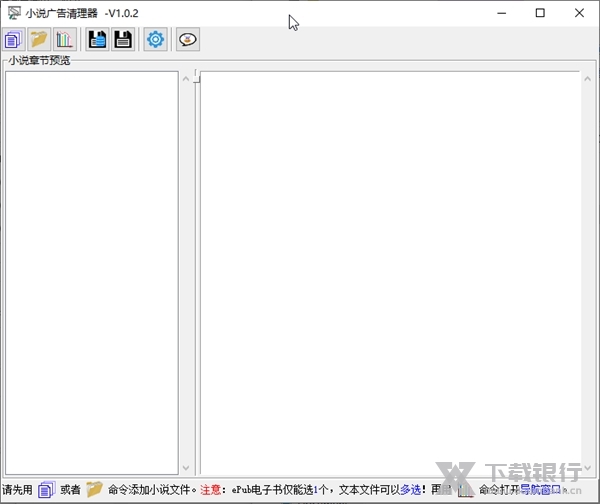Click the document icon in the status bar
This screenshot has width=600, height=504.
click(x=46, y=490)
